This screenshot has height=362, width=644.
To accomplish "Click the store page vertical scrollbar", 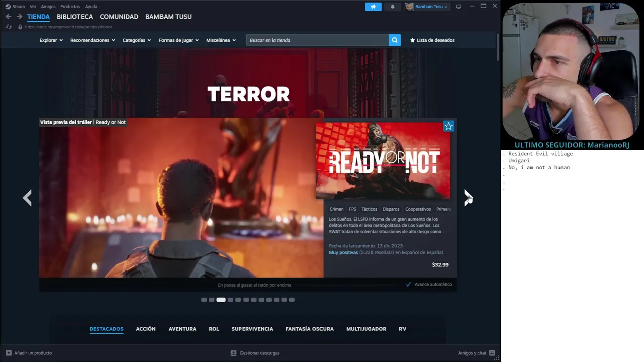I will tap(498, 48).
